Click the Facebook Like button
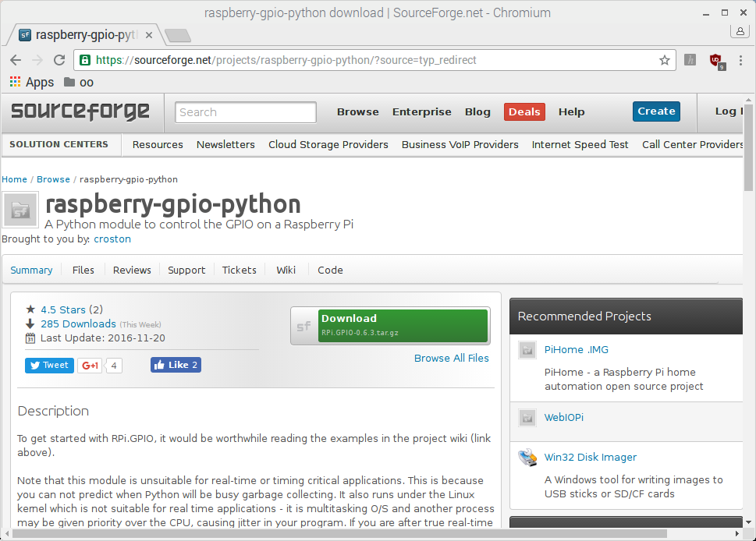The width and height of the screenshot is (756, 541). 176,365
